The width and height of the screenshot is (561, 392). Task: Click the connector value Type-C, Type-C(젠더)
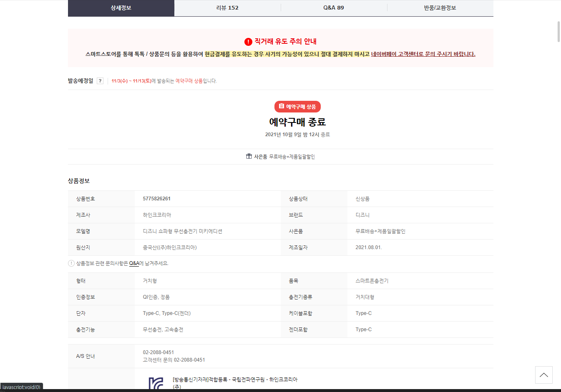tap(166, 313)
